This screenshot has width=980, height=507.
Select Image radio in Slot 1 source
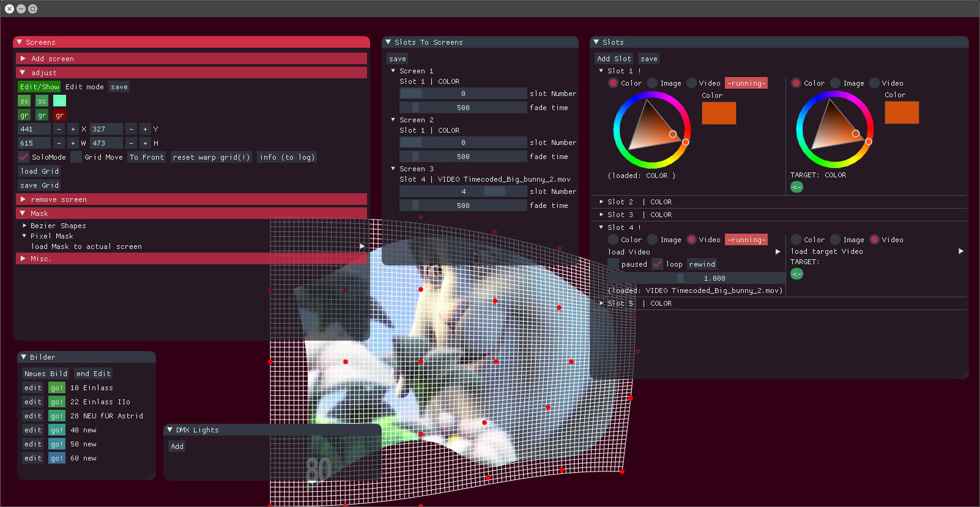coord(652,83)
